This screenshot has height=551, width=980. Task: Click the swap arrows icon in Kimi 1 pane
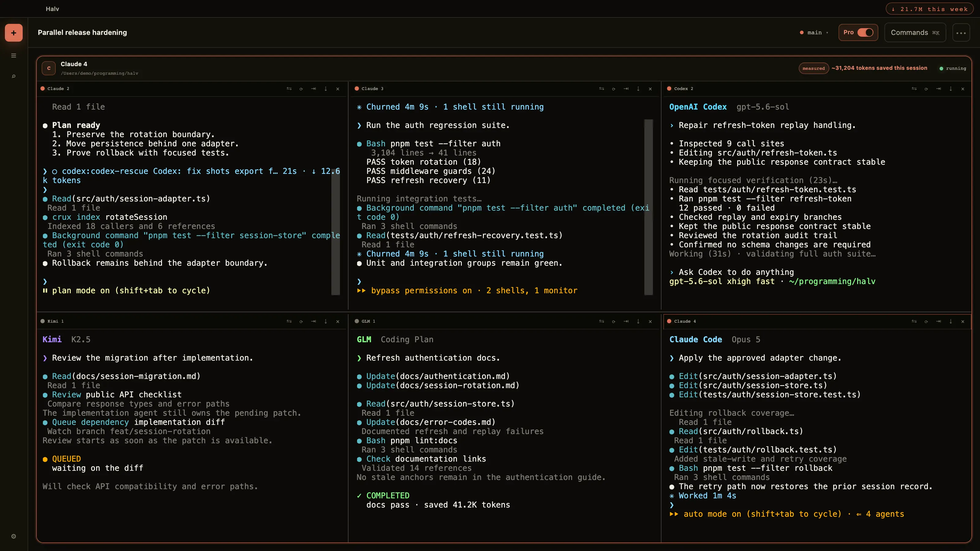click(289, 321)
